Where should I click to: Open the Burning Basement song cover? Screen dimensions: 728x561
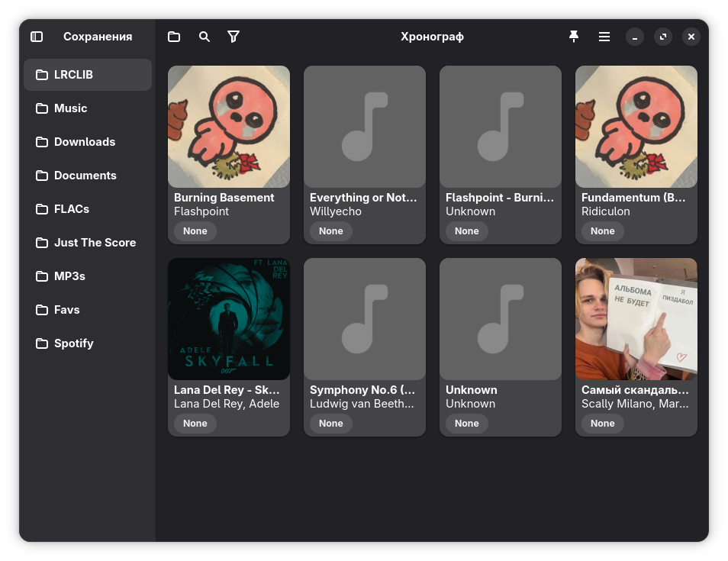[229, 127]
